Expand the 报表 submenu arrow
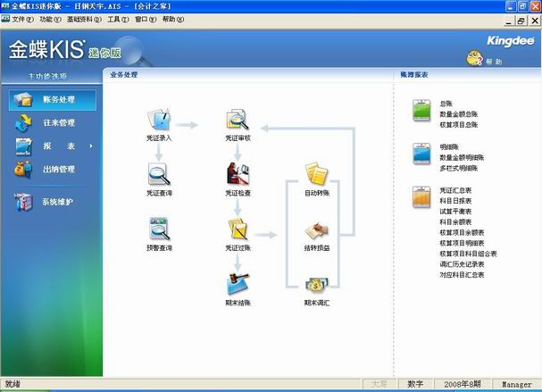This screenshot has width=542, height=392. pos(91,146)
